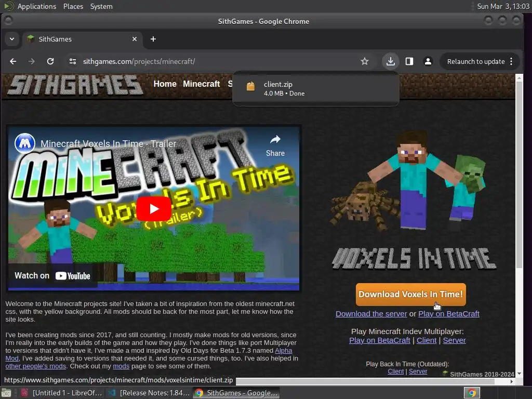Toggle the Chrome side panel icon
532x399 pixels.
409,61
